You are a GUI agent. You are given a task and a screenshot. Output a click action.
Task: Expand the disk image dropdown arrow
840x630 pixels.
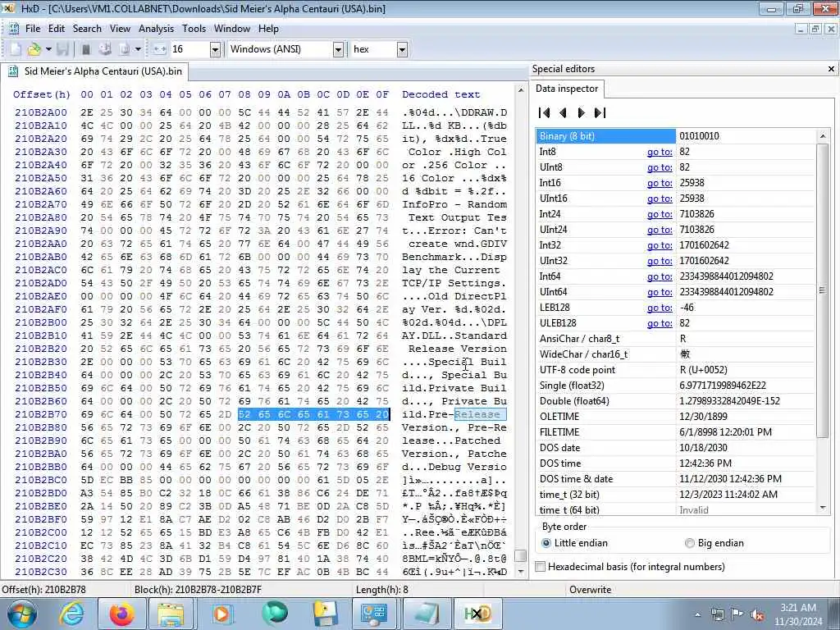[138, 49]
